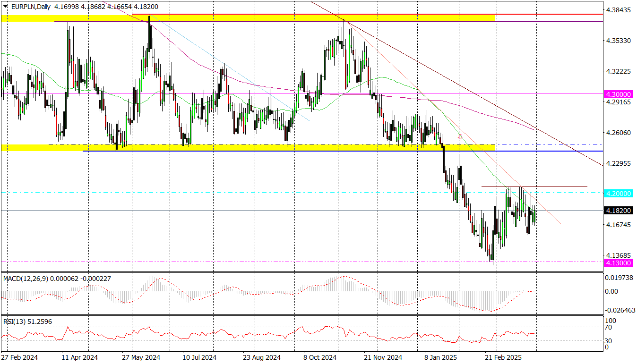Click the black triangle icon before EURPLN
This screenshot has width=637, height=364.
5,7
